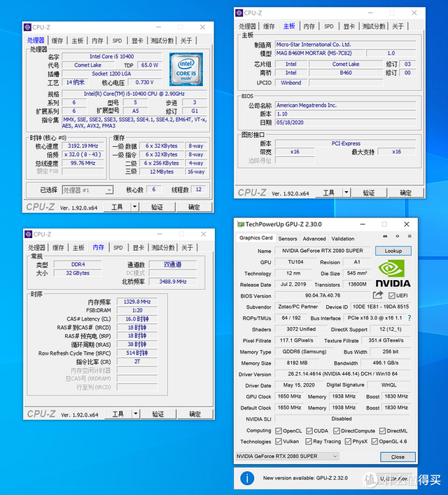
Task: Click the blue info icon in update notice
Action: click(247, 478)
